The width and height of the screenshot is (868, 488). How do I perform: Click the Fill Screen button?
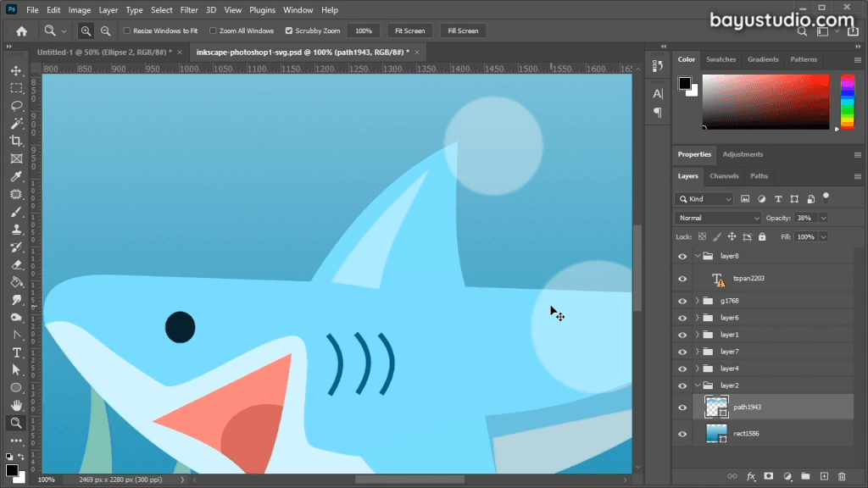tap(463, 30)
